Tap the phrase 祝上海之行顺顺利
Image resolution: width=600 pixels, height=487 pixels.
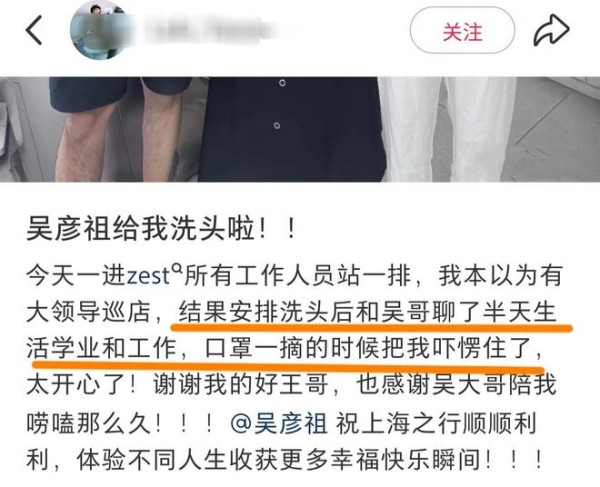(436, 423)
